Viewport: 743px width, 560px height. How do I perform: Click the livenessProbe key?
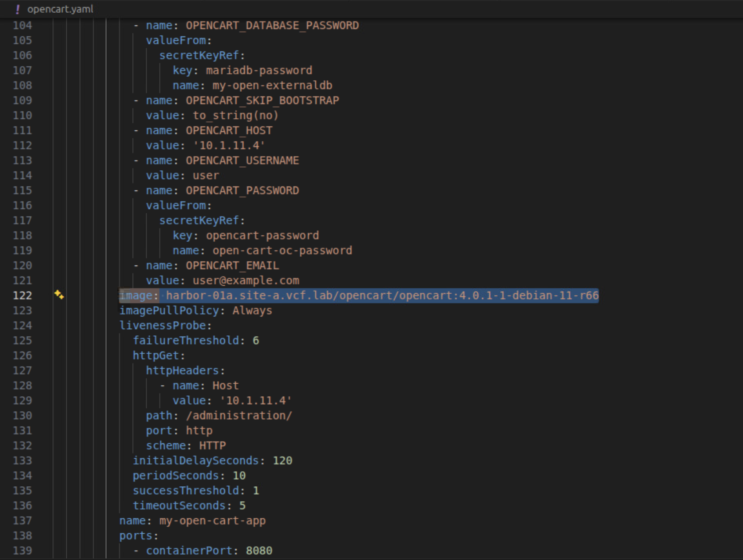pyautogui.click(x=162, y=325)
